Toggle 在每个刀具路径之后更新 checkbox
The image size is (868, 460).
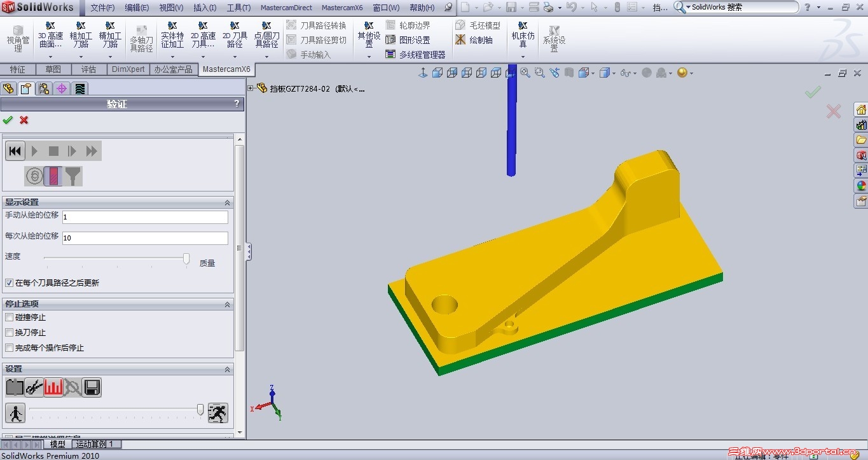9,282
